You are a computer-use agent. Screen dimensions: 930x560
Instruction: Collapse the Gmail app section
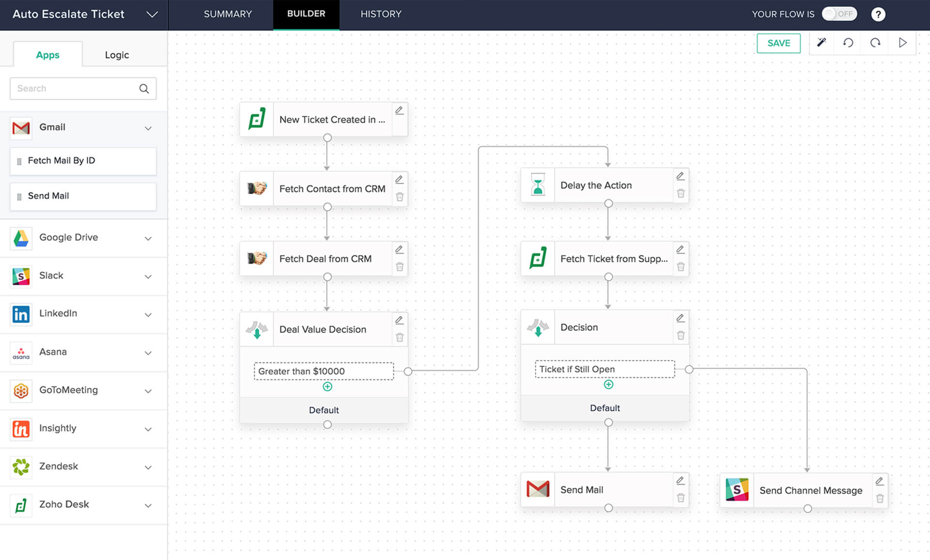click(x=148, y=128)
